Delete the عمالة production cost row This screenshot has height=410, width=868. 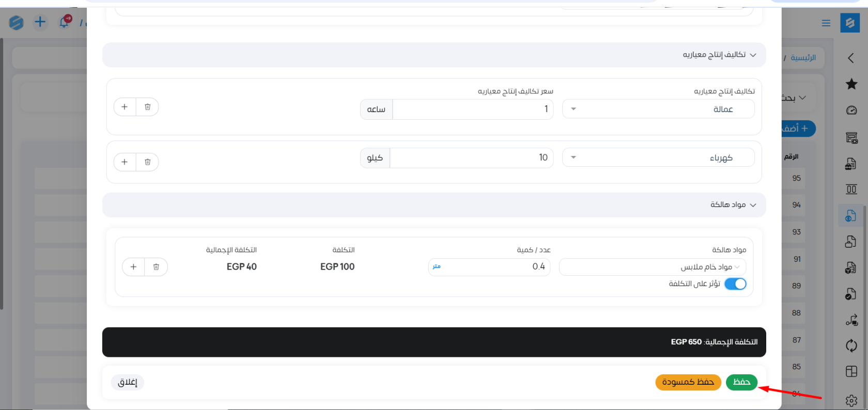147,107
